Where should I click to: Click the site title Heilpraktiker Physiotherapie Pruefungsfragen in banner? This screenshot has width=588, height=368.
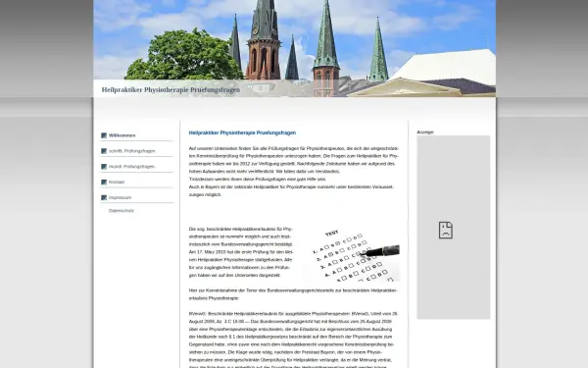pyautogui.click(x=171, y=89)
